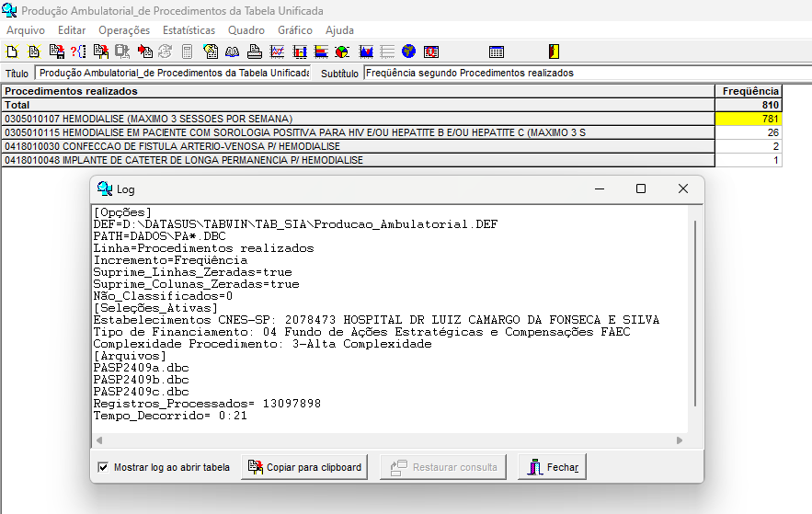Click the Total value 810 cell
The image size is (812, 514).
[749, 105]
